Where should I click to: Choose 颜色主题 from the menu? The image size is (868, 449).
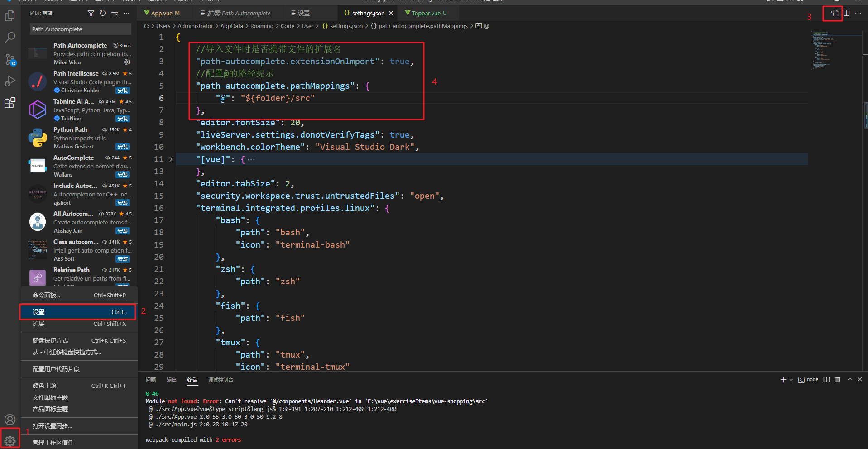coord(79,386)
